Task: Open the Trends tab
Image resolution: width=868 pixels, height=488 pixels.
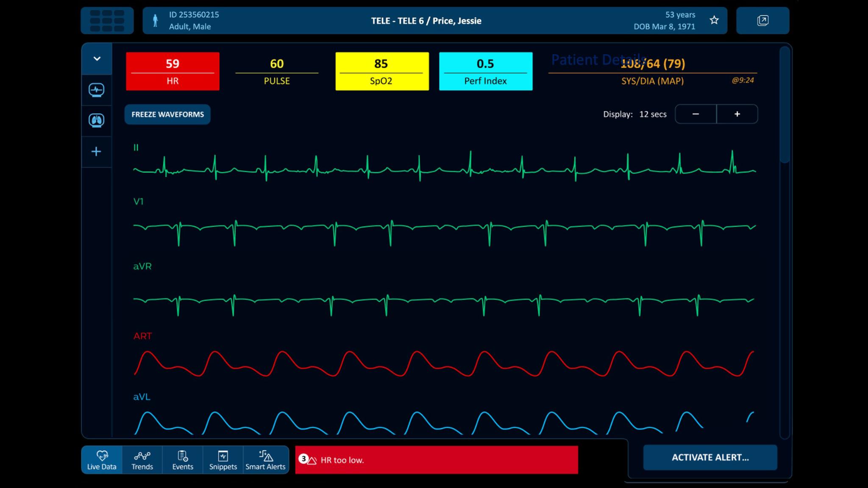Action: (x=142, y=460)
